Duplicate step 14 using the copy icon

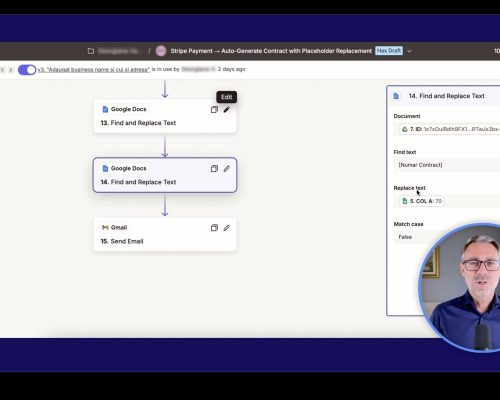[x=214, y=169]
